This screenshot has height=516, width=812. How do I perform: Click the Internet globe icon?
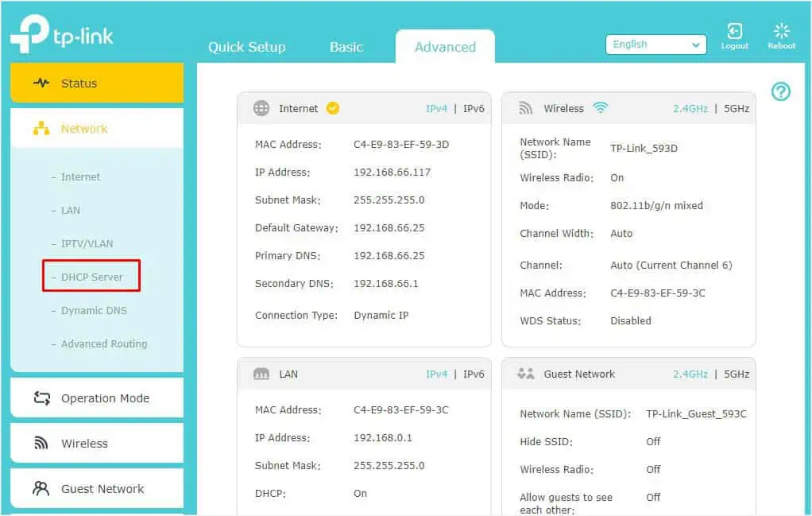(x=261, y=108)
